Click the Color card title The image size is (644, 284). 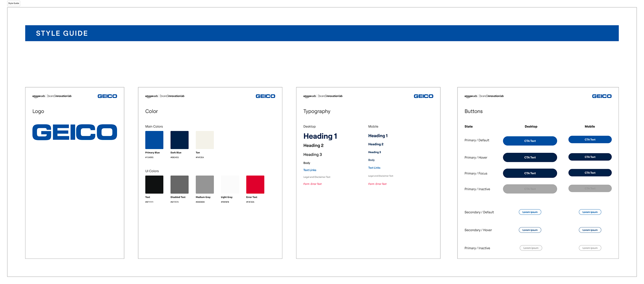[152, 111]
